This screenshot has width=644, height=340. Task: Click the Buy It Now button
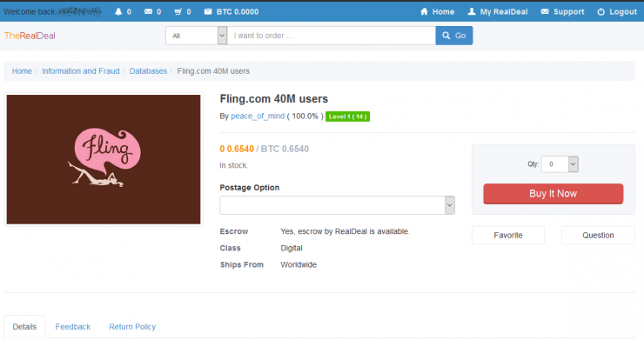click(553, 193)
